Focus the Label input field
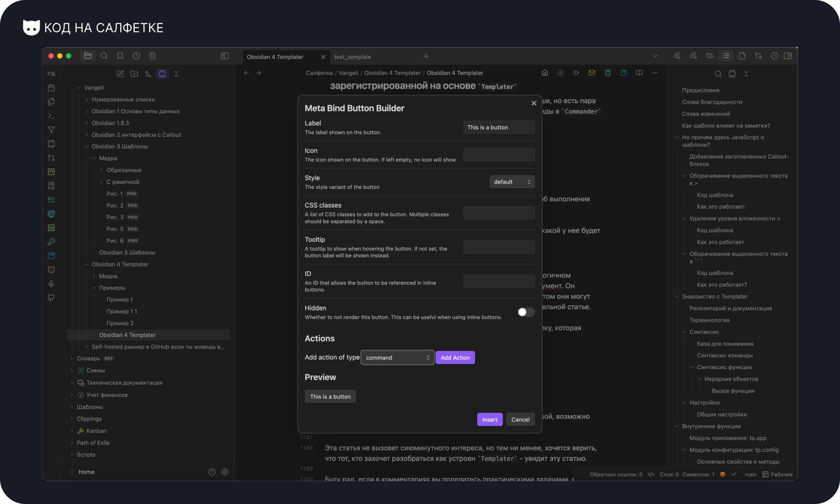Screen dimensions: 840x504 click(x=499, y=127)
